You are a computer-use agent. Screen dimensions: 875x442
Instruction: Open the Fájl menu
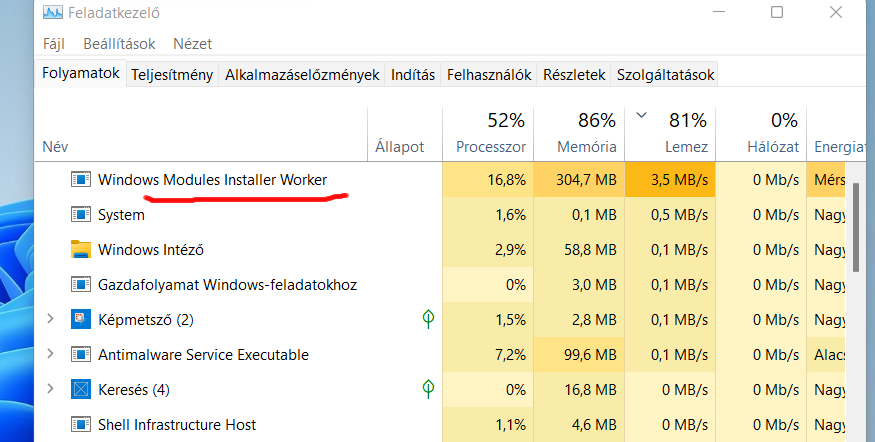point(54,44)
